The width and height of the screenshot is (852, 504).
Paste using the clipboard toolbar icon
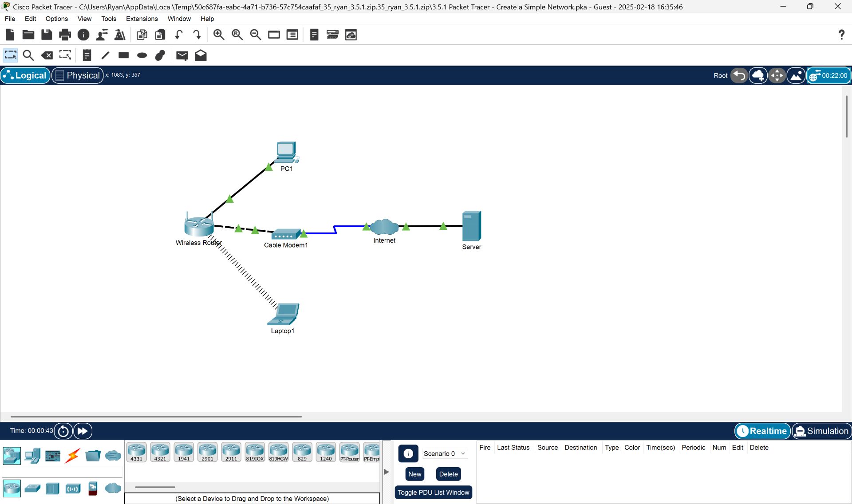160,35
